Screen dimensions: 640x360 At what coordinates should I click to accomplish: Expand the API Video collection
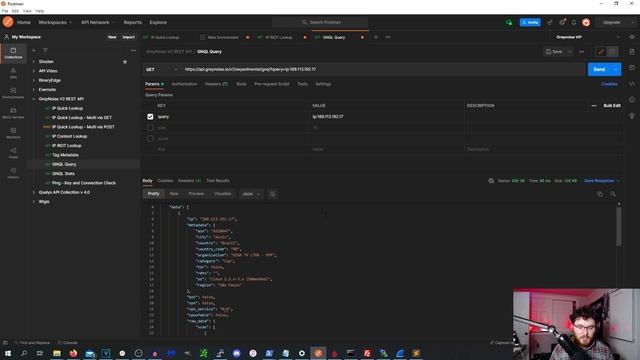[x=34, y=71]
